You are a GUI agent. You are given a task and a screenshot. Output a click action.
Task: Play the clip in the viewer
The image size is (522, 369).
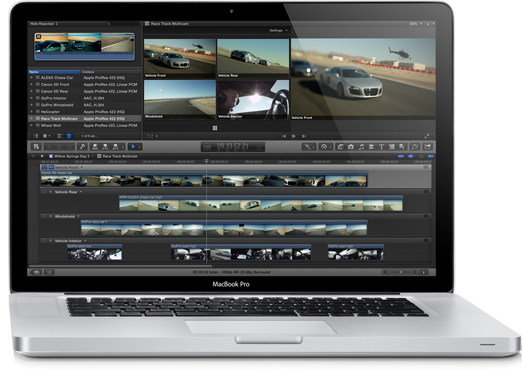[x=294, y=136]
